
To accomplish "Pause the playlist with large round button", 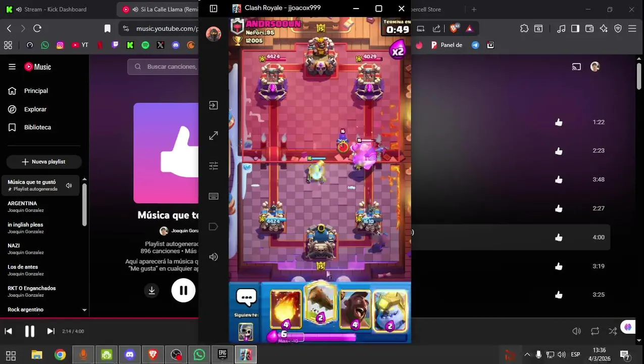I will (183, 291).
